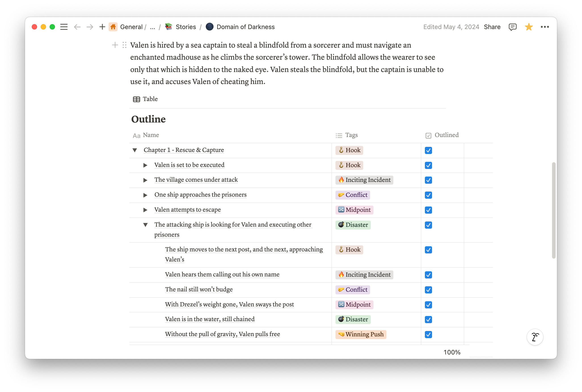Screen dimensions: 582x392
Task: Uncheck Outlined for Chapter 1 row
Action: point(428,150)
